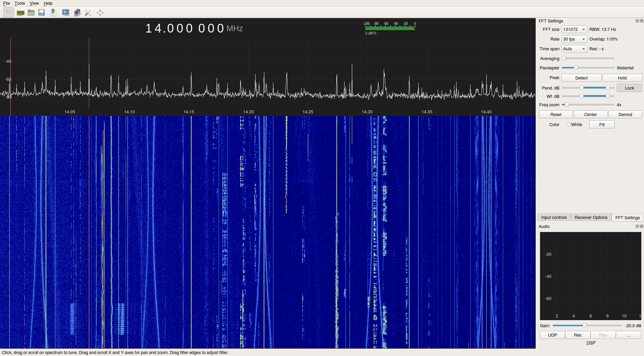Image resolution: width=644 pixels, height=356 pixels.
Task: Open the bookmarks toolbar icon
Action: 53,13
